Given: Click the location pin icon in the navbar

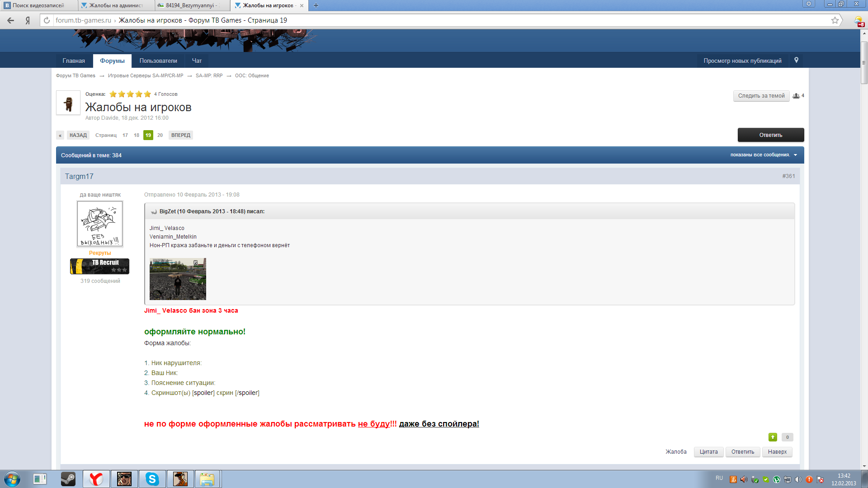Looking at the screenshot, I should (796, 60).
